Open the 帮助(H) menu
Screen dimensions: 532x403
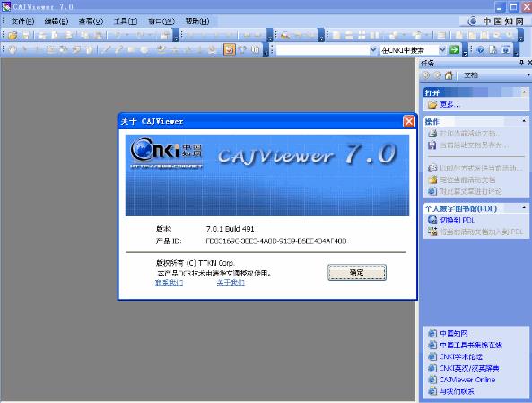tap(197, 22)
